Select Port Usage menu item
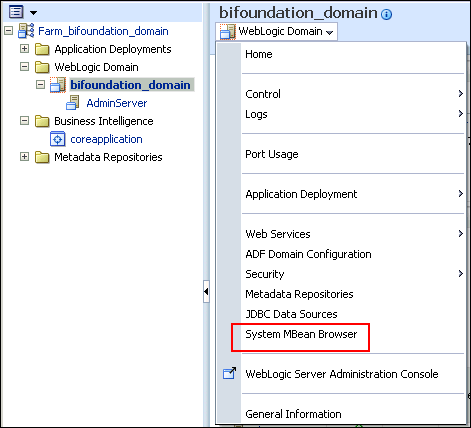This screenshot has height=428, width=471. pos(272,154)
